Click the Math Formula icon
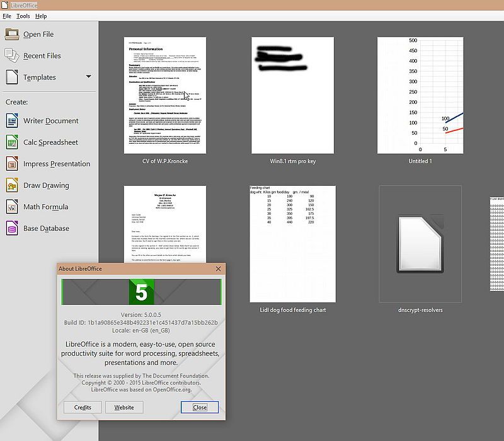Screen dimensions: 504x441 point(12,207)
